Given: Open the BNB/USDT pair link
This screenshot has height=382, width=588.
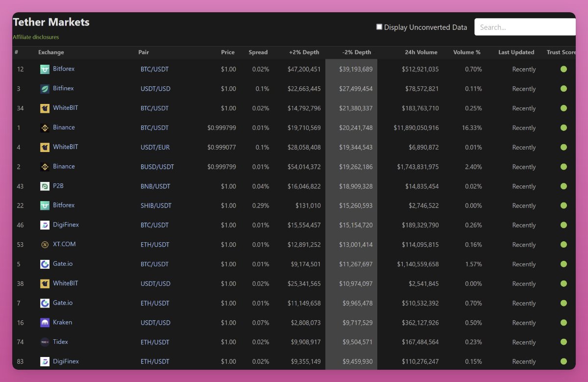Looking at the screenshot, I should 155,186.
